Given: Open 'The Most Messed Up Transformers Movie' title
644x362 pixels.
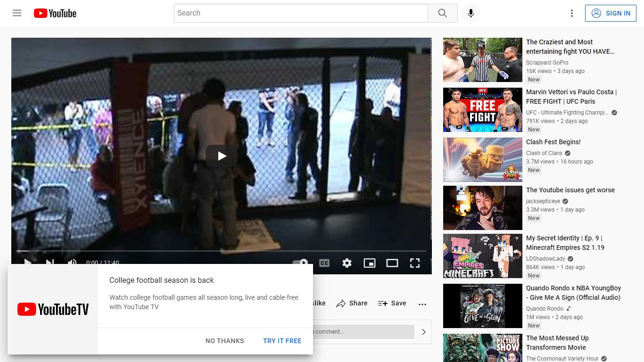Looking at the screenshot, I should coord(557,343).
